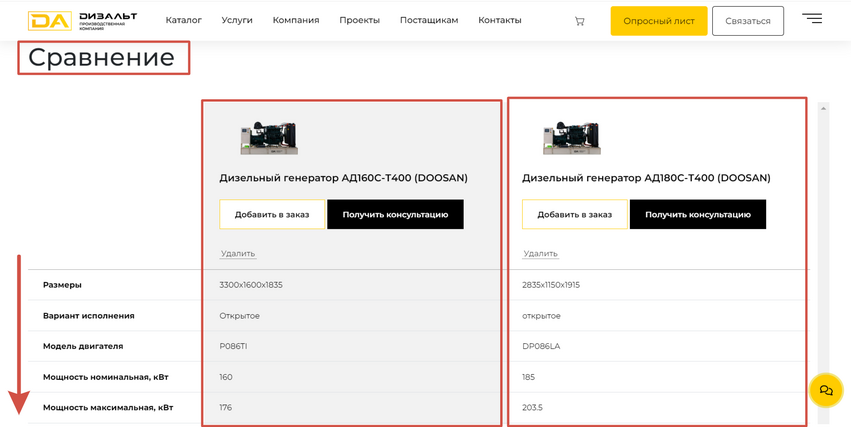Select Мощность номинальная, кВт row label

point(106,377)
